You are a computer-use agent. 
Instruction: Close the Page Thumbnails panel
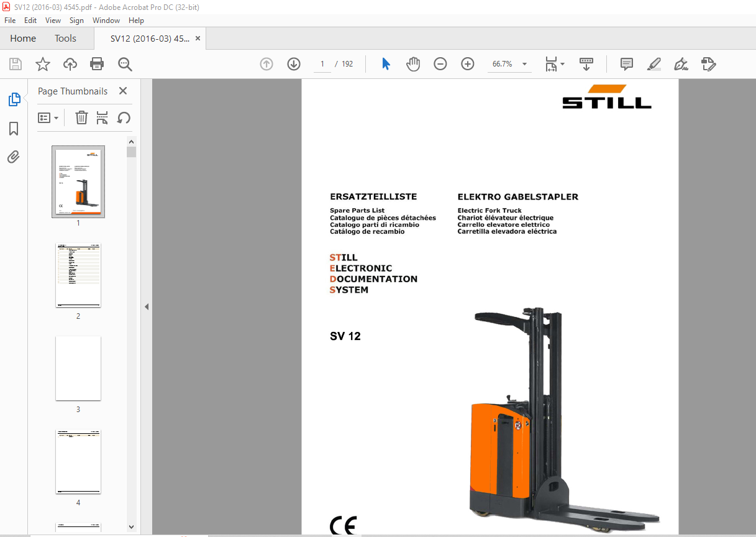(122, 91)
